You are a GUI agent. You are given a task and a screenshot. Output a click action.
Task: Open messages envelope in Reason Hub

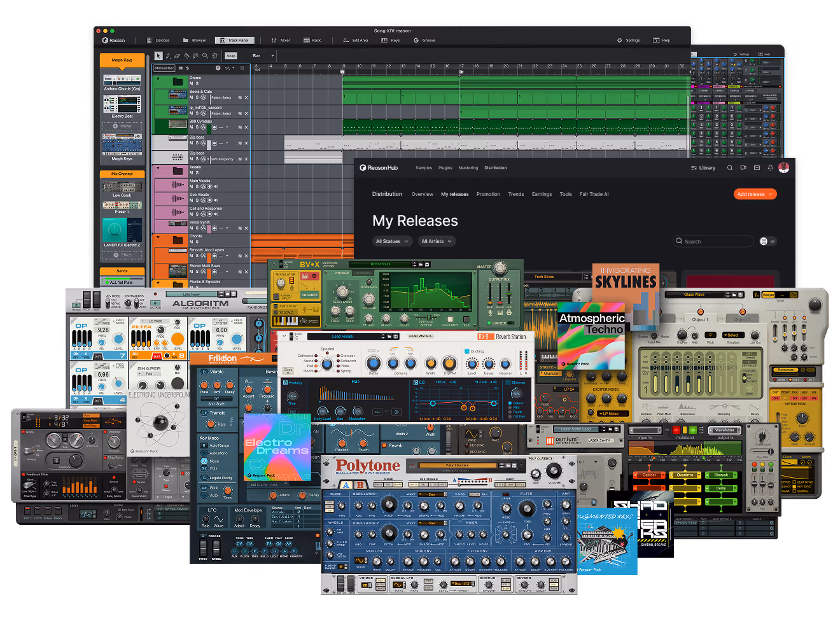pos(757,168)
